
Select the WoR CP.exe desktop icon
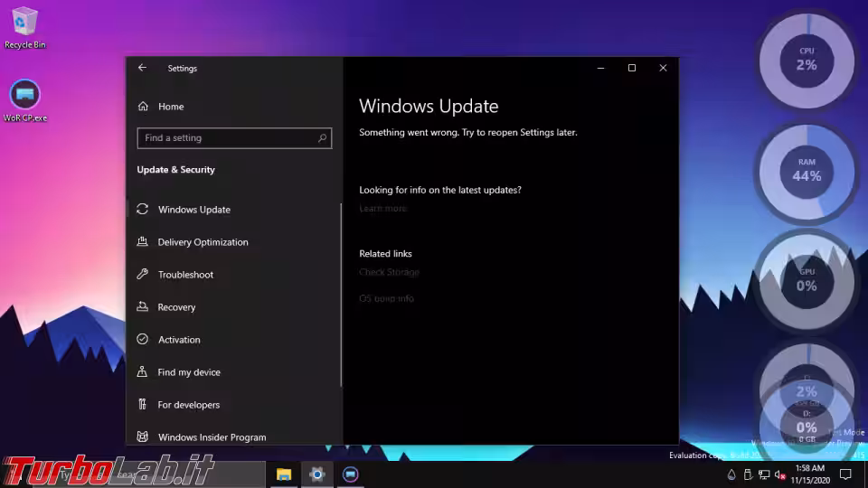[x=25, y=100]
